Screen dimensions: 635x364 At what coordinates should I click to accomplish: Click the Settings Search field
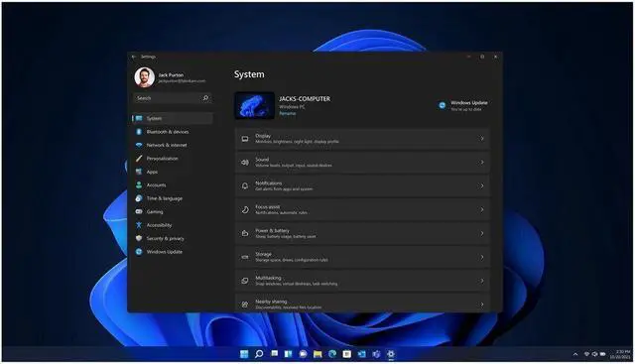click(x=173, y=98)
